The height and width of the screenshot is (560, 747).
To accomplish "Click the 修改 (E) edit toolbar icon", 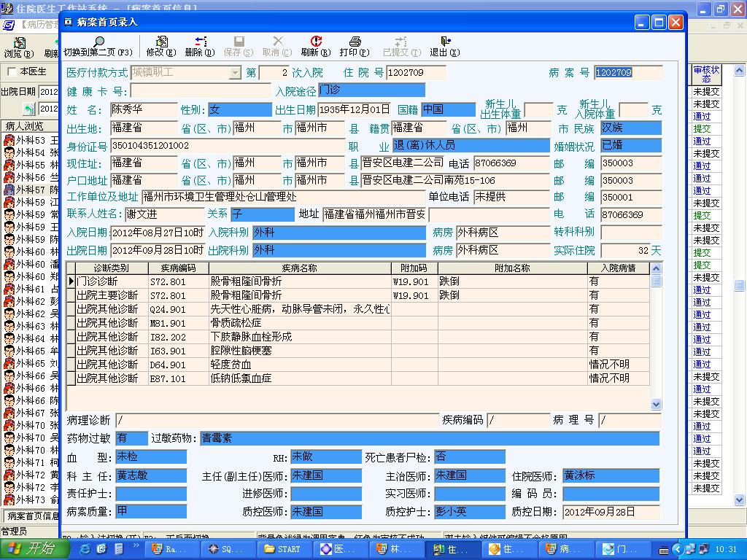I will coord(161,42).
